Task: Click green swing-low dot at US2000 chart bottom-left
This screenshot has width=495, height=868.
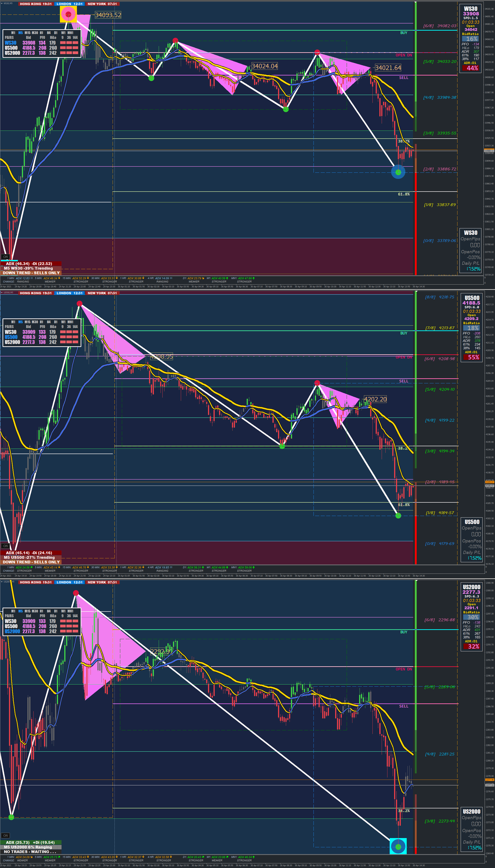Action: pyautogui.click(x=11, y=817)
